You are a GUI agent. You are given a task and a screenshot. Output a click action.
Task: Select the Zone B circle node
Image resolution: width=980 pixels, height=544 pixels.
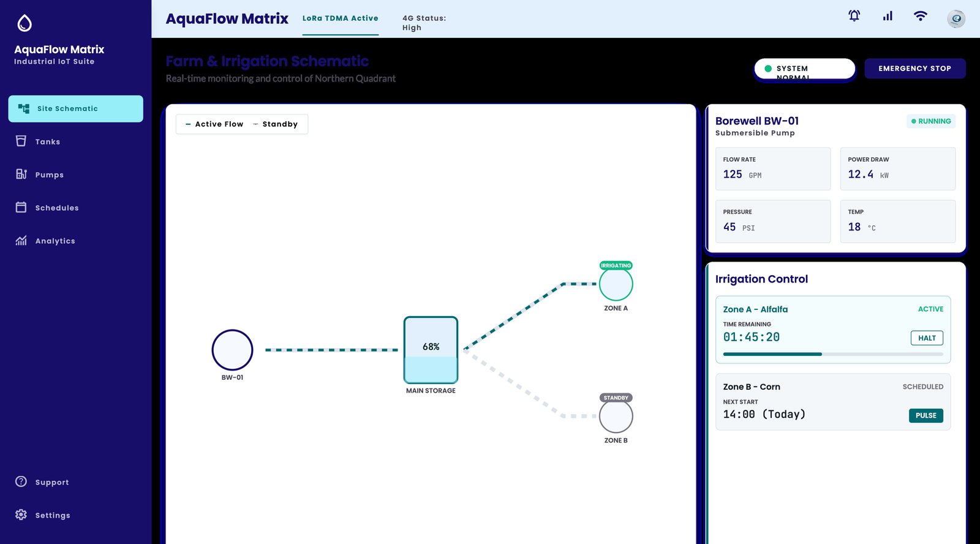tap(616, 417)
